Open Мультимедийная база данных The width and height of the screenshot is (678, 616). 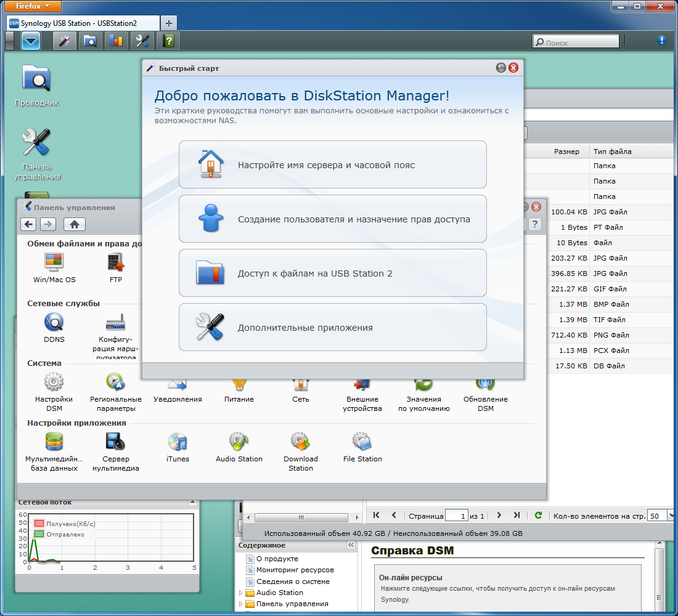point(54,452)
